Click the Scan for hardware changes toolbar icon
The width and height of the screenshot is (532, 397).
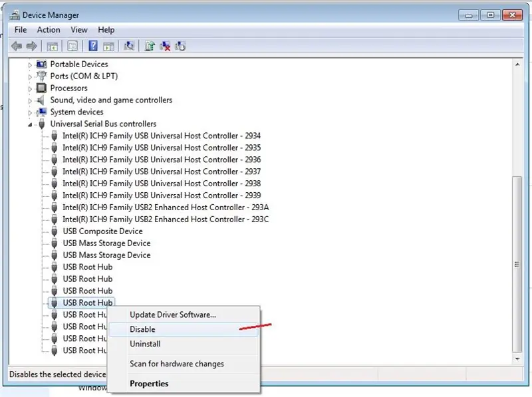point(129,46)
